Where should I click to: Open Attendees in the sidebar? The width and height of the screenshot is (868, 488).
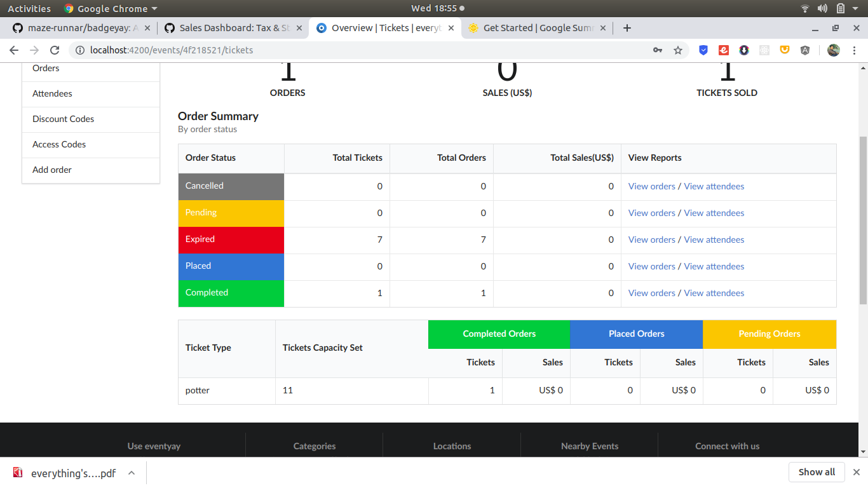pos(91,94)
